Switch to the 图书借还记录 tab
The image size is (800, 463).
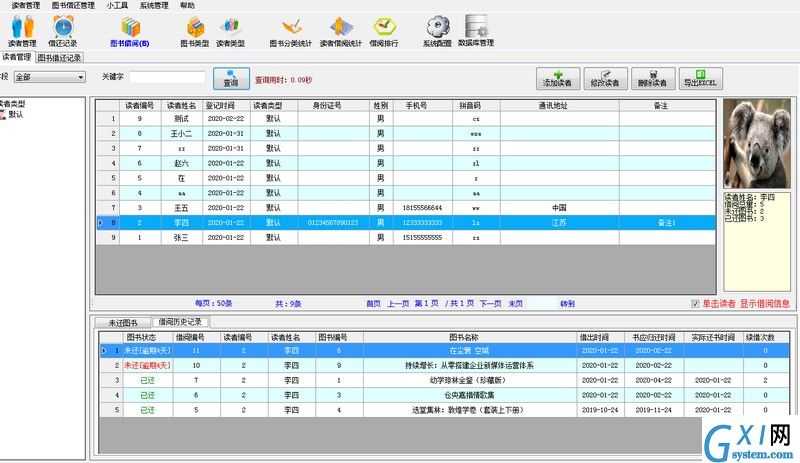coord(59,58)
